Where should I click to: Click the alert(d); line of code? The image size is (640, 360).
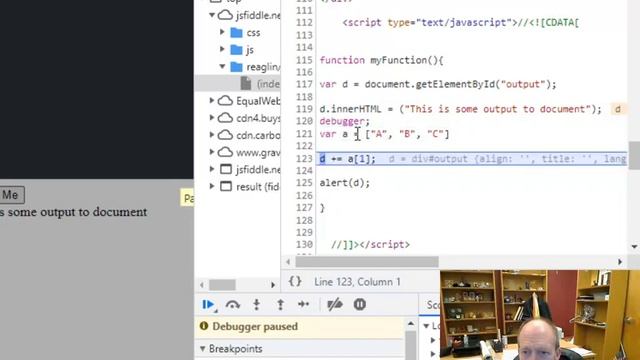coord(344,183)
